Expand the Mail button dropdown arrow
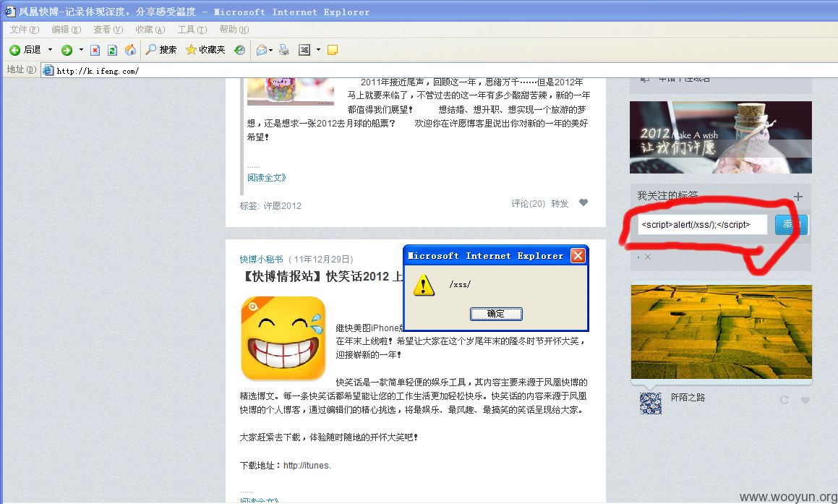Viewport: 838px width, 504px height. [x=271, y=50]
